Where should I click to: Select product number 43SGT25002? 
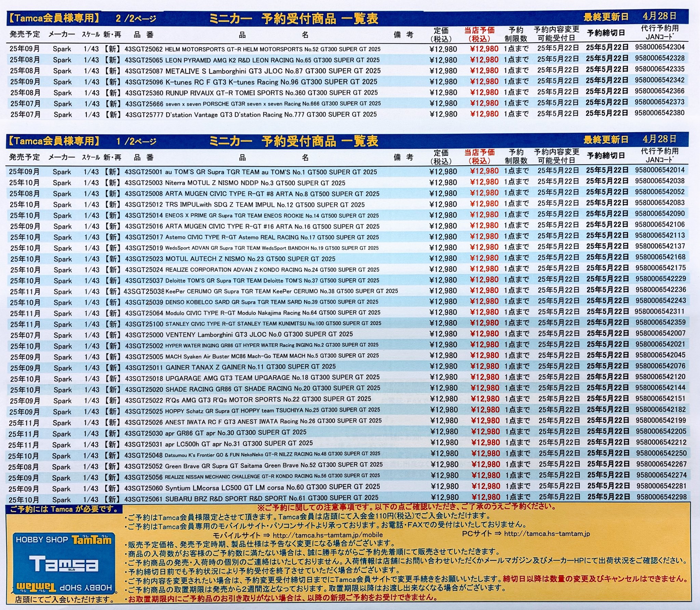click(x=144, y=346)
